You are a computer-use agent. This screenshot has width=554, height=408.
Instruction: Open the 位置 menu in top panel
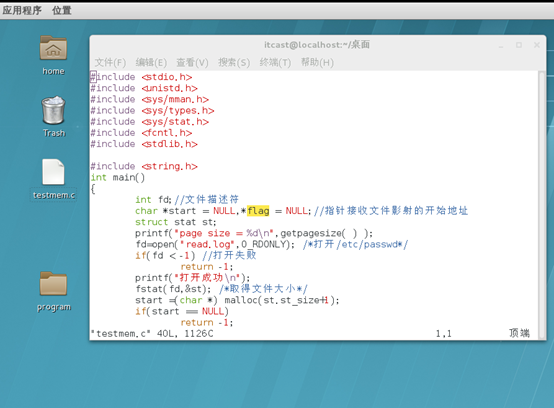coord(62,10)
